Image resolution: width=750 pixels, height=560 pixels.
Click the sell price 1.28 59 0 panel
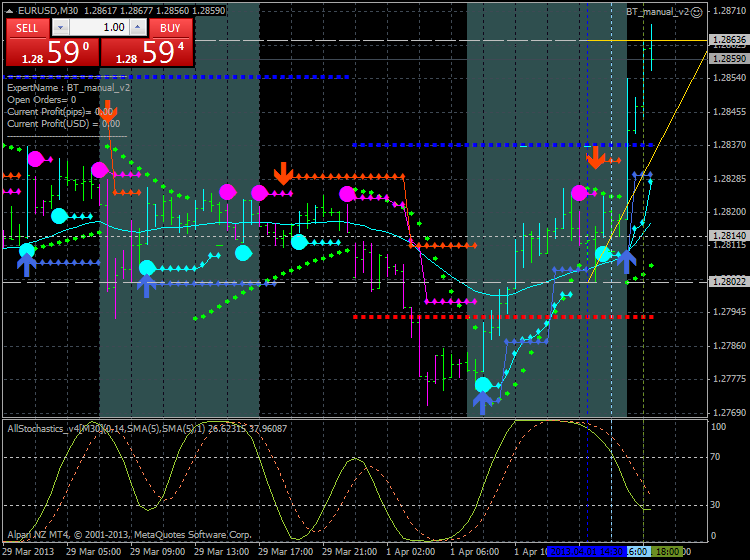point(53,52)
